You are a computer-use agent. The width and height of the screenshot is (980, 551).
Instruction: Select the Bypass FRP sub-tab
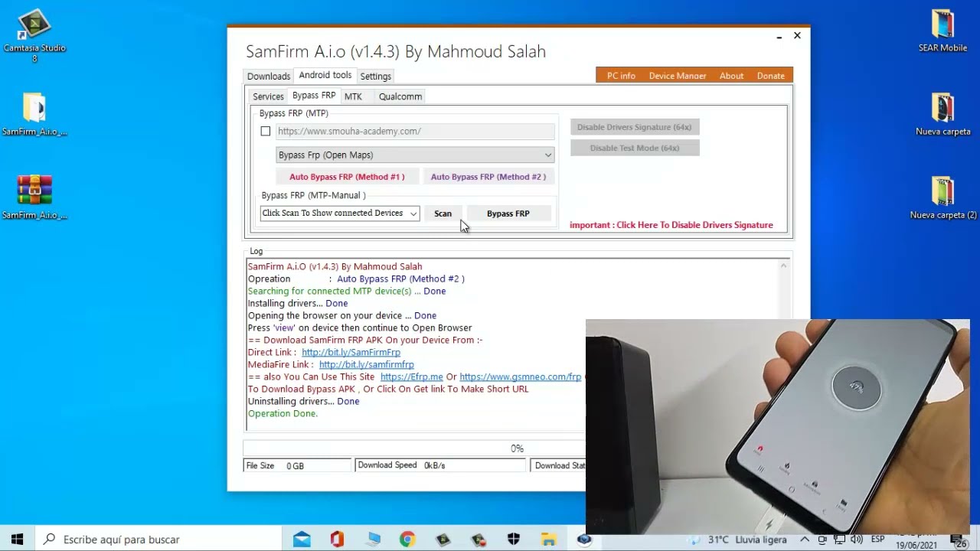pyautogui.click(x=314, y=96)
